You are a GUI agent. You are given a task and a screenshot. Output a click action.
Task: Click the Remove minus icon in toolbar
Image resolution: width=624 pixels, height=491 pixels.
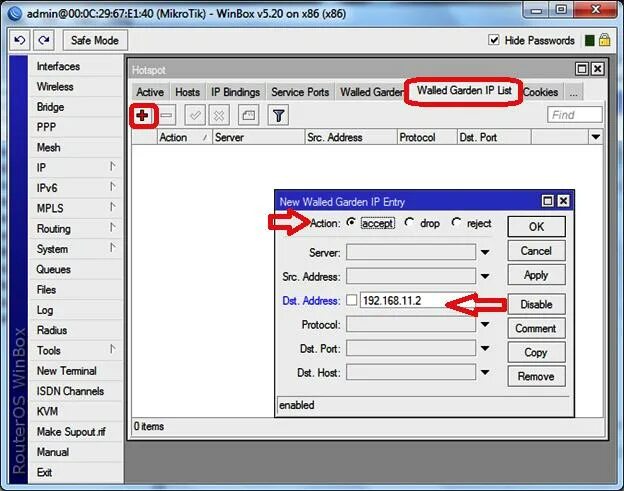click(167, 116)
